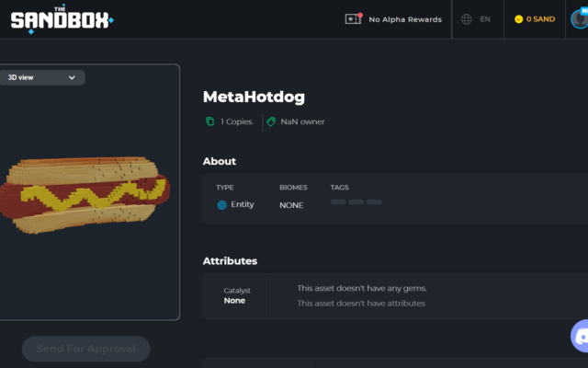This screenshot has height=368, width=588.
Task: Click the tag icon beside NaN owner
Action: click(271, 121)
